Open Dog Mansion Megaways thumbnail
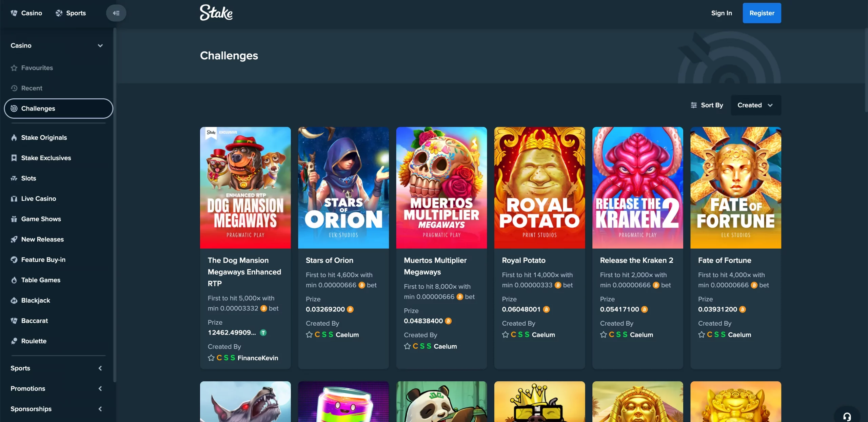The height and width of the screenshot is (422, 868). click(x=245, y=188)
